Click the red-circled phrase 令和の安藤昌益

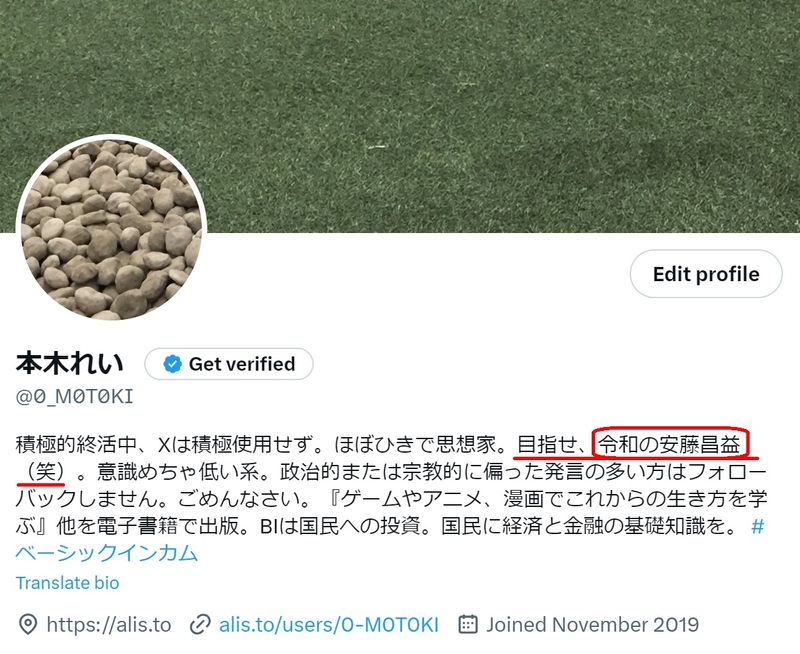(669, 445)
